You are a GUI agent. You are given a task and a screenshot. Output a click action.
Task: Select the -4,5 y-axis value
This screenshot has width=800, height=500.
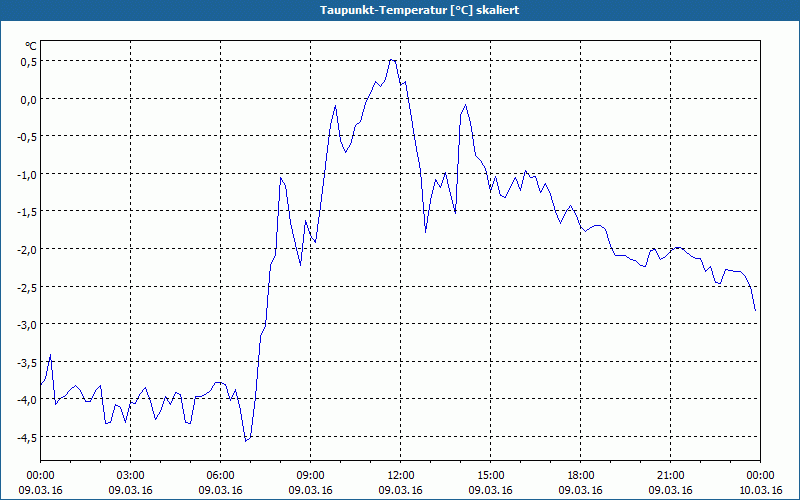point(27,437)
